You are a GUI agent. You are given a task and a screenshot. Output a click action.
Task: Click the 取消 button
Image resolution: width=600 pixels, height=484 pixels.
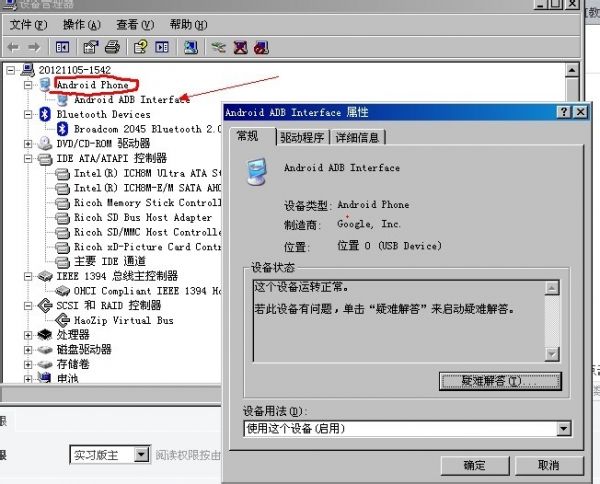(549, 465)
